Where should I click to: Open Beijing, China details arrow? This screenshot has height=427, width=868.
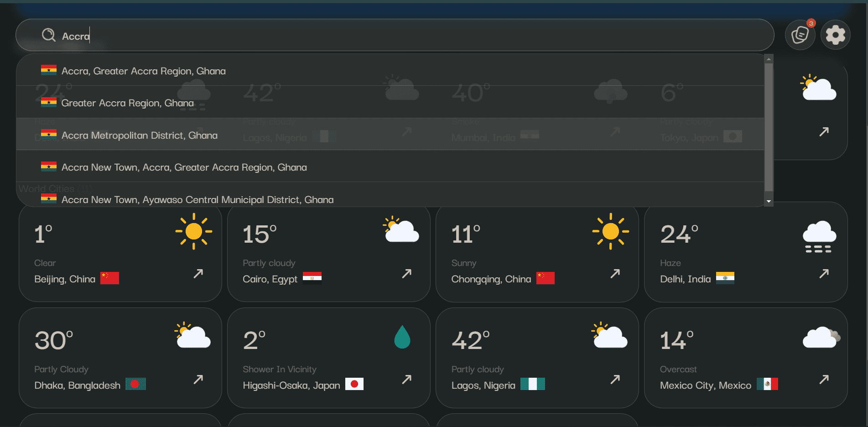[198, 273]
